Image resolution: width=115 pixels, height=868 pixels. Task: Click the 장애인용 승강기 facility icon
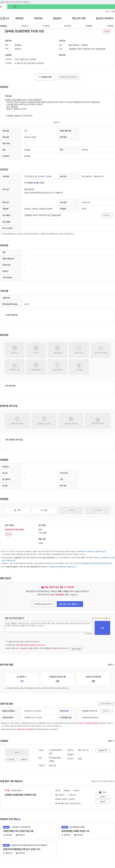tap(44, 421)
